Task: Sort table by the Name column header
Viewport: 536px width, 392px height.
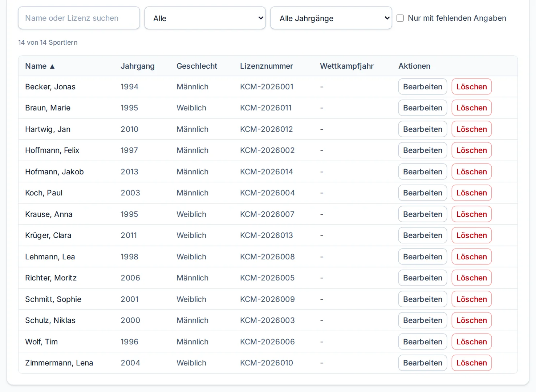Action: pyautogui.click(x=40, y=66)
